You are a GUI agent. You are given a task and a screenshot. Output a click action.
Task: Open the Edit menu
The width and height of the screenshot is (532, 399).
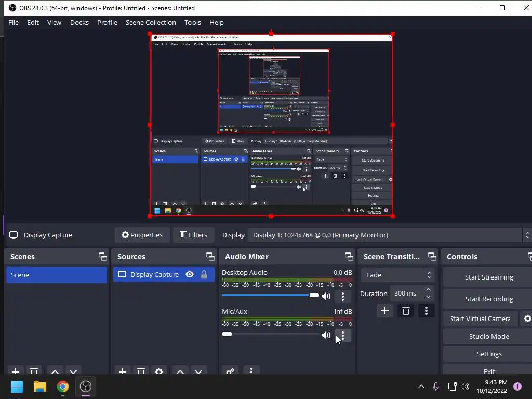pyautogui.click(x=33, y=22)
